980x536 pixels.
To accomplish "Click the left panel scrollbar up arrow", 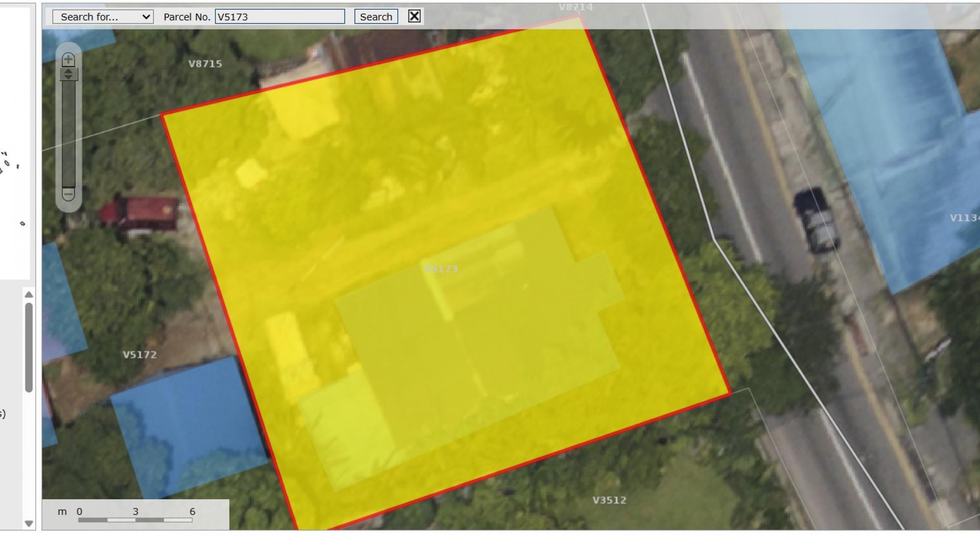I will (x=29, y=294).
